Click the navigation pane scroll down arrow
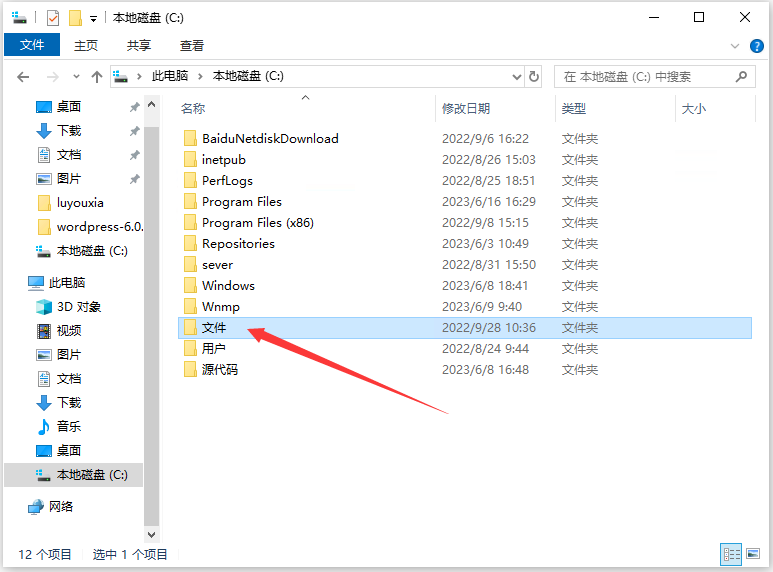The image size is (773, 572). coord(152,535)
